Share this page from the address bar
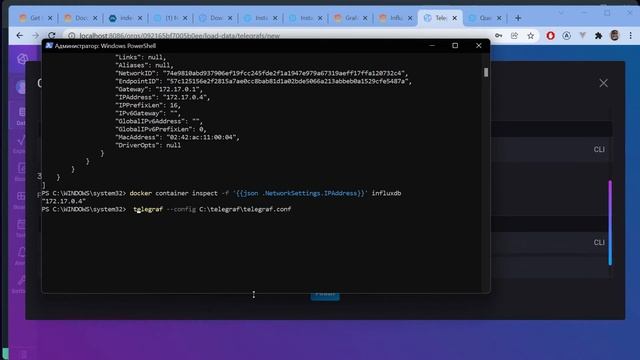Viewport: 640px width, 360px height. click(514, 36)
